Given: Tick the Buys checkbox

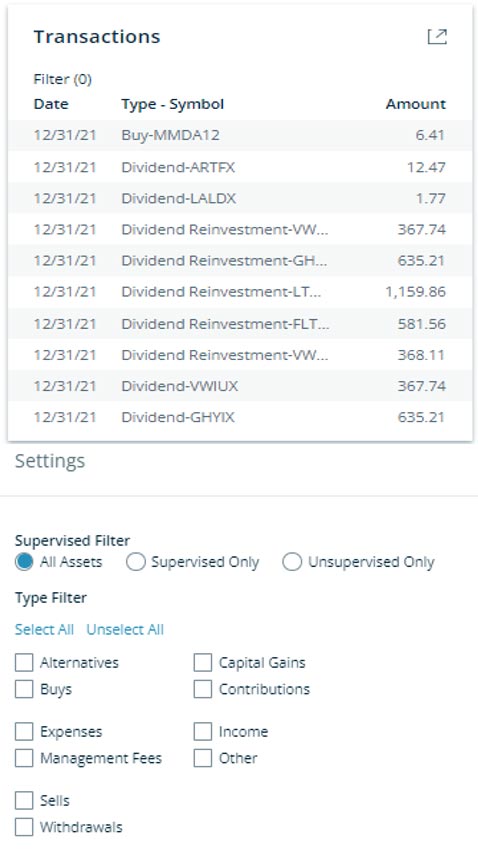Looking at the screenshot, I should tap(24, 689).
